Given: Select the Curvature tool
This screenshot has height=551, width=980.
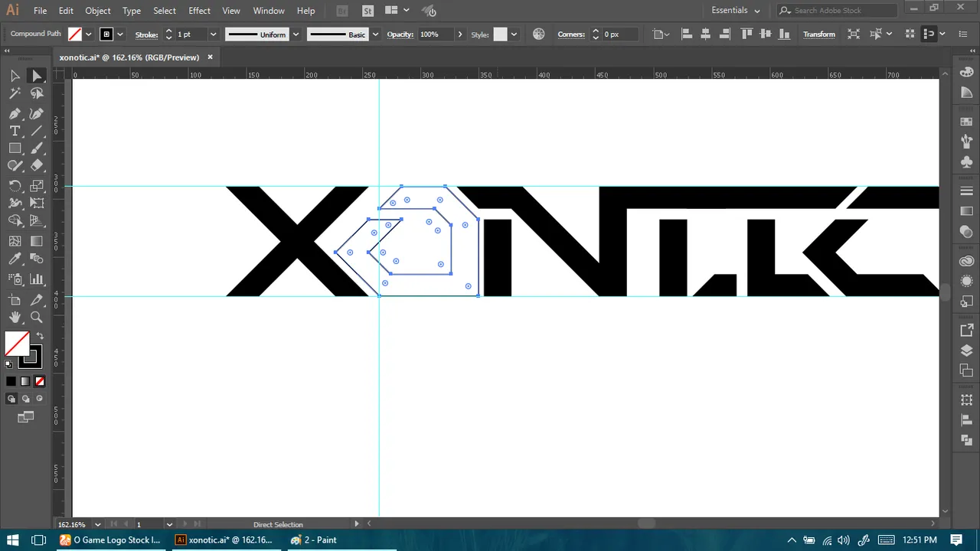Looking at the screenshot, I should click(36, 113).
